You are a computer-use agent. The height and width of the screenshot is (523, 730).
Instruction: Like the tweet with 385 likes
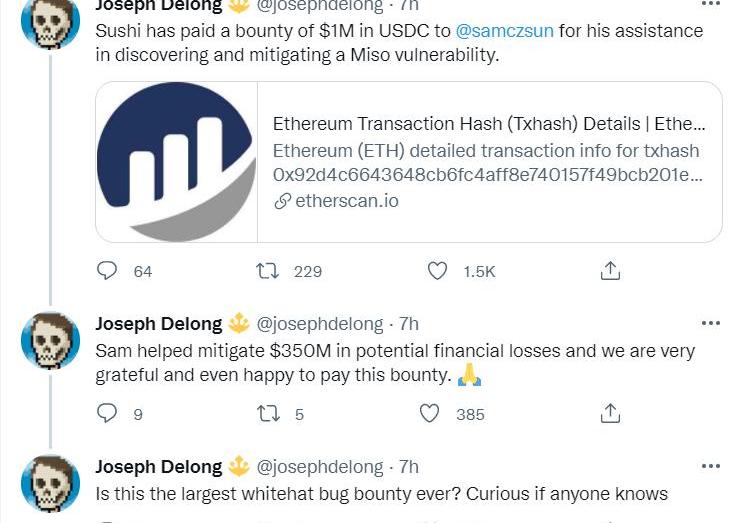click(x=429, y=414)
